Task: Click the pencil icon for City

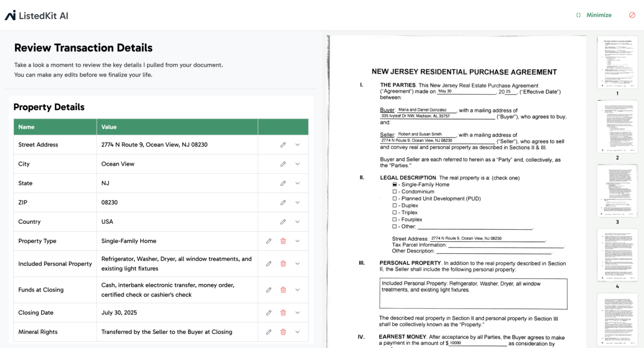Action: (x=283, y=164)
